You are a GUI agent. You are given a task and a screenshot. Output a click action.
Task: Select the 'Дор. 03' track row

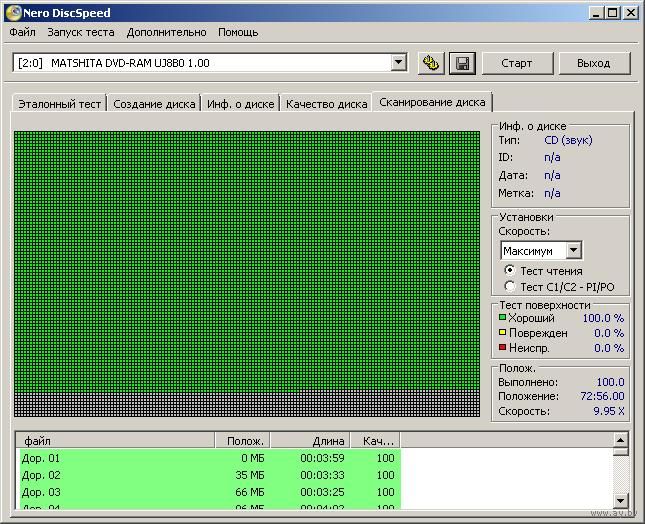click(x=210, y=492)
